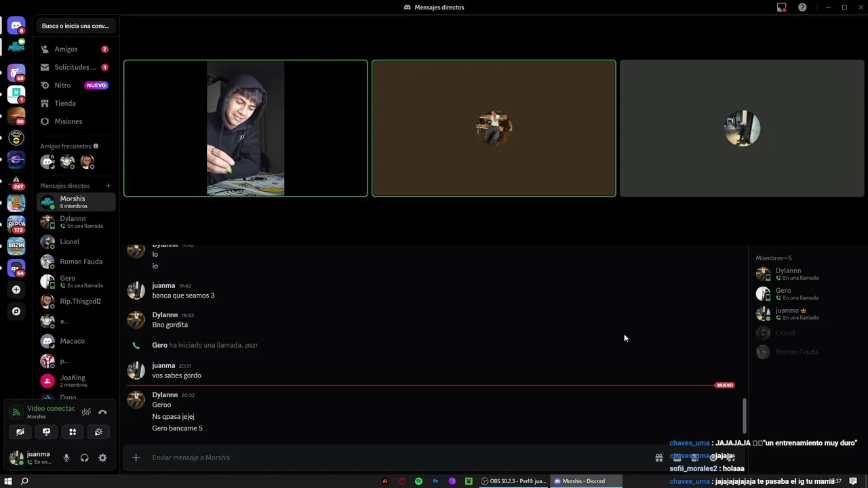Mute the microphone in user panel

coord(66,457)
